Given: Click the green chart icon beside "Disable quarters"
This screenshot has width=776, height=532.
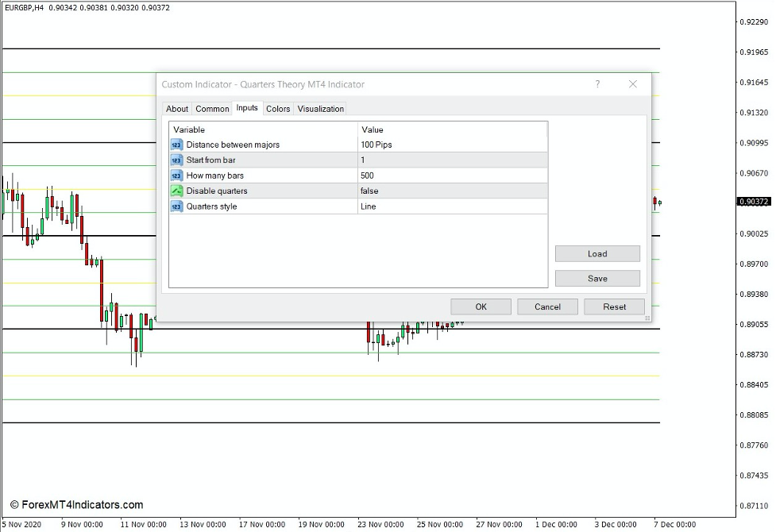Looking at the screenshot, I should click(176, 191).
